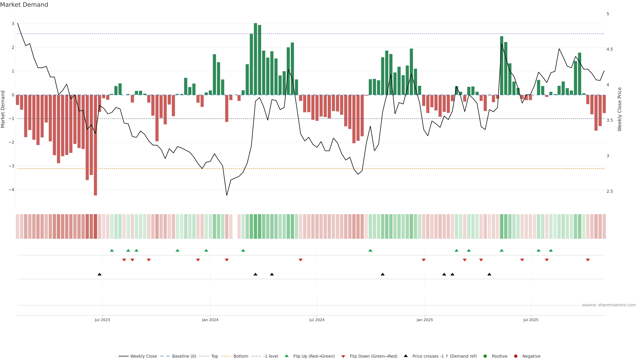
Task: Click the first green flip-up marker after Jul 2023
Action: (x=112, y=250)
